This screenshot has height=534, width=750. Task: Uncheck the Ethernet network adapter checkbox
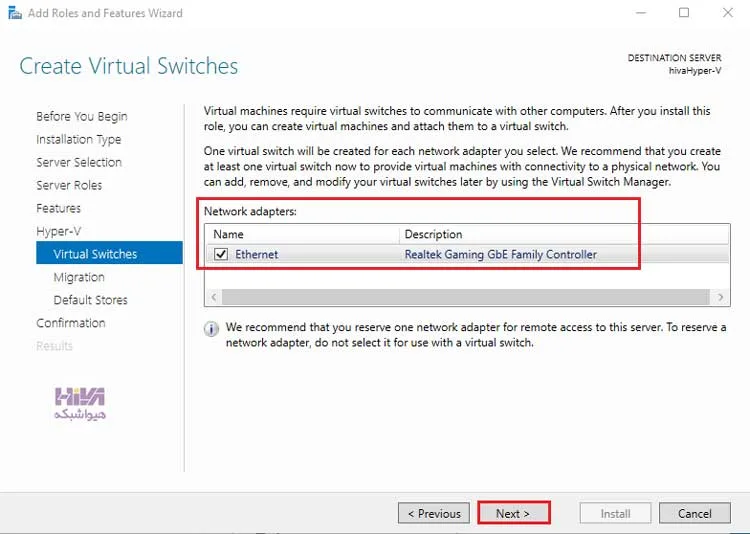click(x=221, y=254)
